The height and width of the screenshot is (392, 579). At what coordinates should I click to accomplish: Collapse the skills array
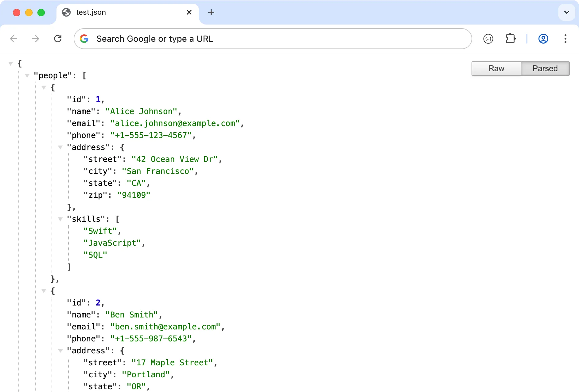pos(60,219)
